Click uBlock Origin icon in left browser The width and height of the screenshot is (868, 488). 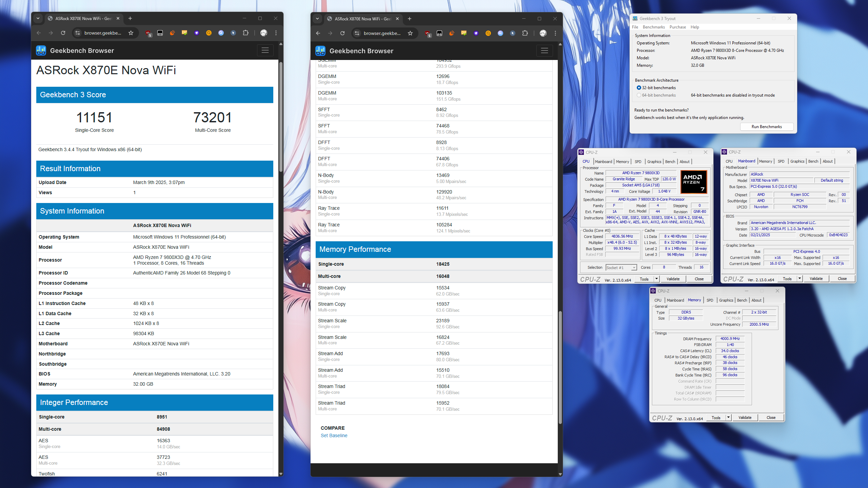tap(149, 33)
